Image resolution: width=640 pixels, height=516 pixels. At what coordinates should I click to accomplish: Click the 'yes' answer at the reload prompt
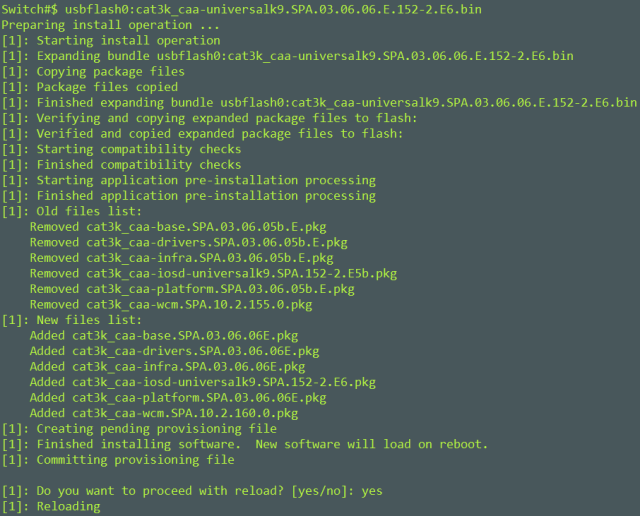372,491
